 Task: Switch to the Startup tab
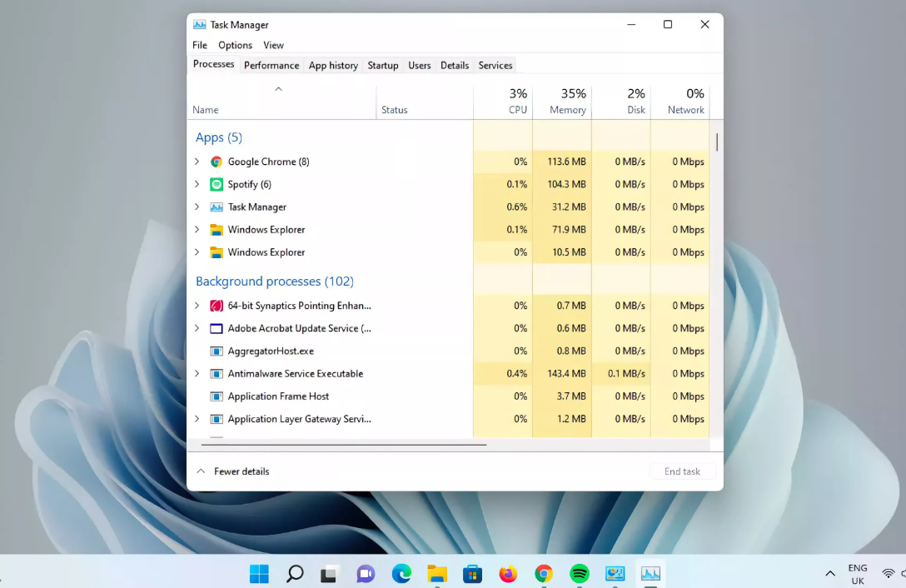(383, 65)
